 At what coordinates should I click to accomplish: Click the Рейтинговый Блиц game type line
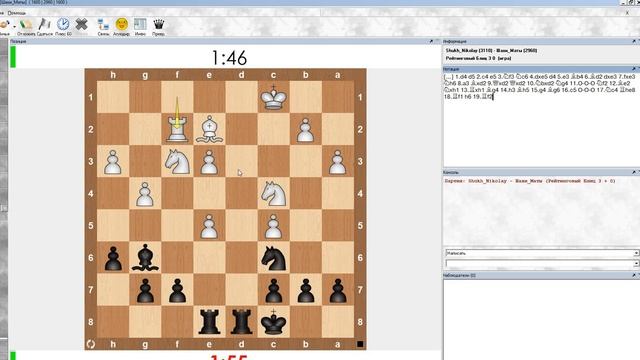tap(478, 58)
